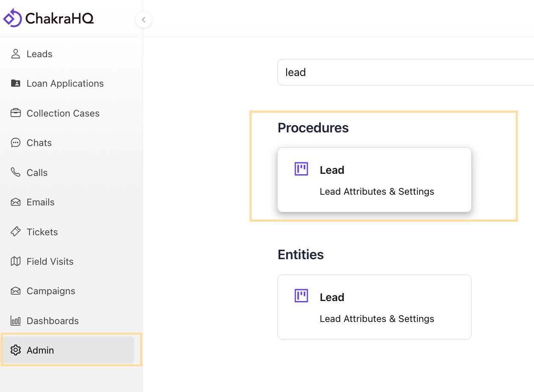Collapse the sidebar with the chevron button
The image size is (534, 392).
(x=144, y=20)
